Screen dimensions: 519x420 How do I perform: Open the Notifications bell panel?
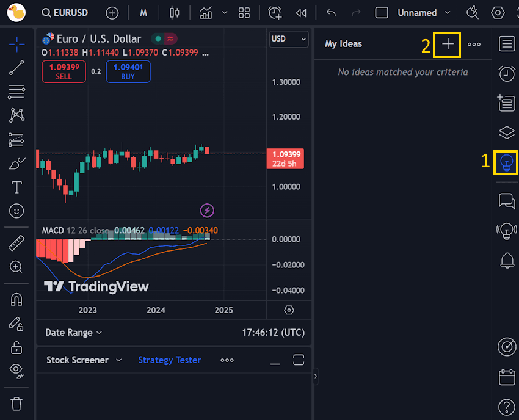coord(506,261)
